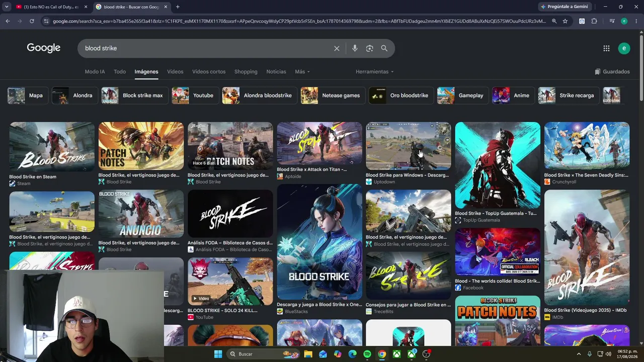Image resolution: width=644 pixels, height=362 pixels.
Task: Filter images by Block strike max chip
Action: pos(134,96)
